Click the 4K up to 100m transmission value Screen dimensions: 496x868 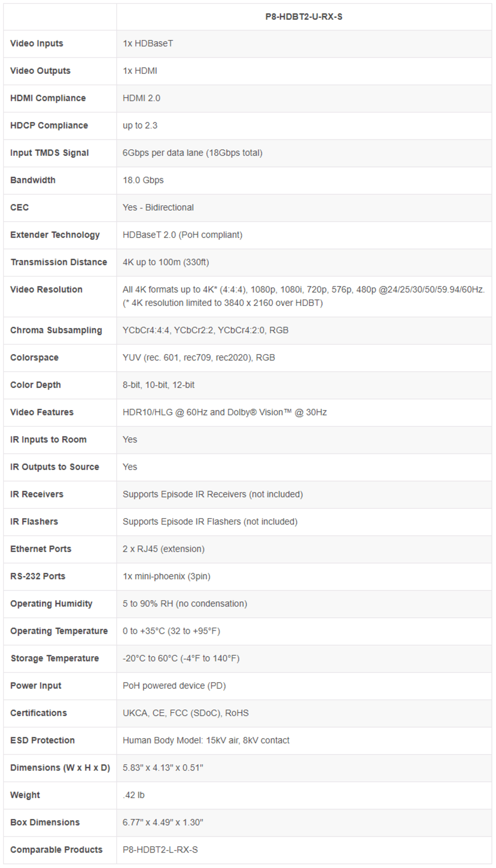166,262
